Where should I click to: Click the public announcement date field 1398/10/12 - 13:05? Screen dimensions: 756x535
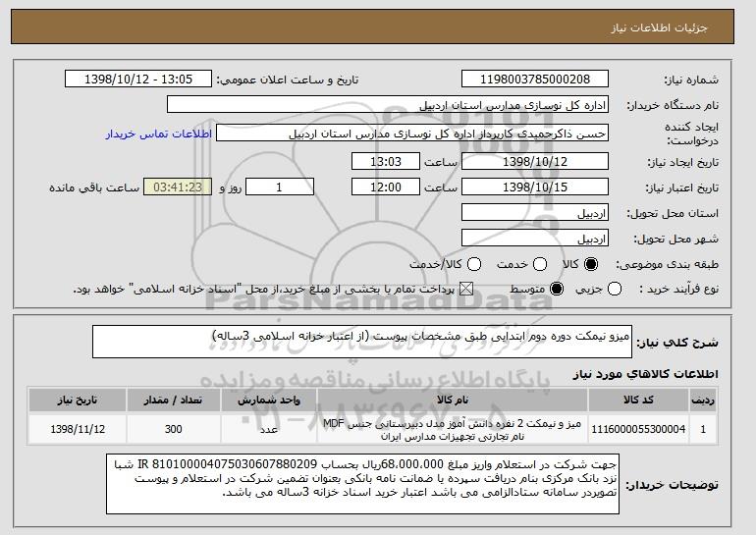[138, 80]
